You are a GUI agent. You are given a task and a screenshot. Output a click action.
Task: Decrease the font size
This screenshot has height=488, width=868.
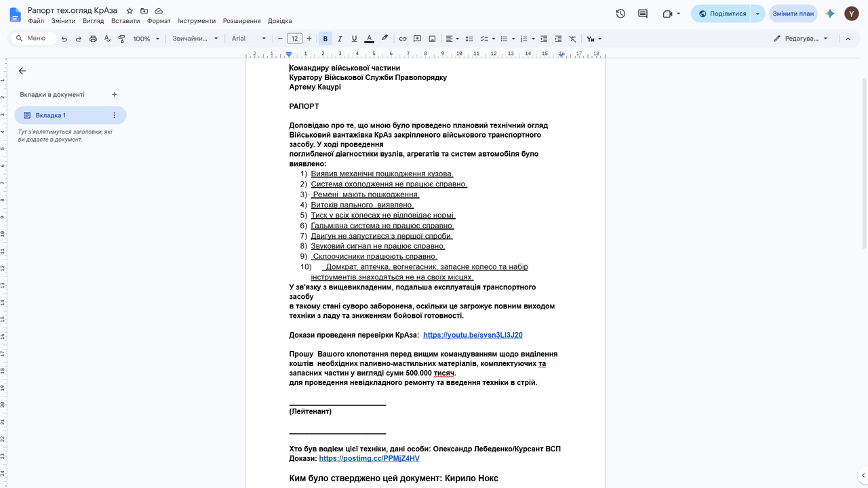[x=280, y=39]
